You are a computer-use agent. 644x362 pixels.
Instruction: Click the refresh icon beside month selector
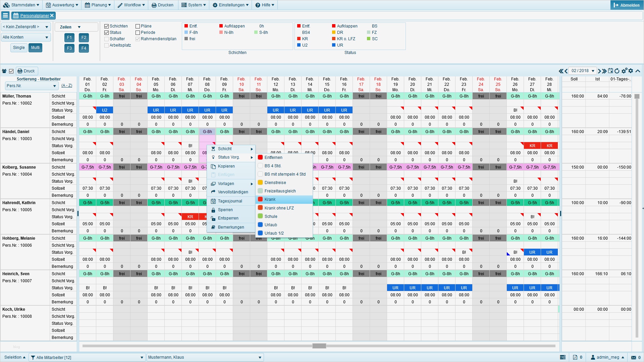click(x=617, y=71)
